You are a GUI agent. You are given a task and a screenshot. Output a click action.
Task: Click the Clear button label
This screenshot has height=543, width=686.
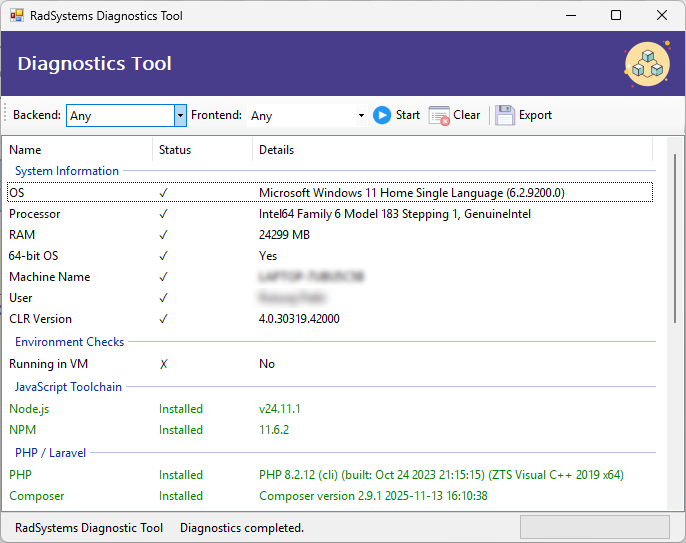pyautogui.click(x=466, y=115)
